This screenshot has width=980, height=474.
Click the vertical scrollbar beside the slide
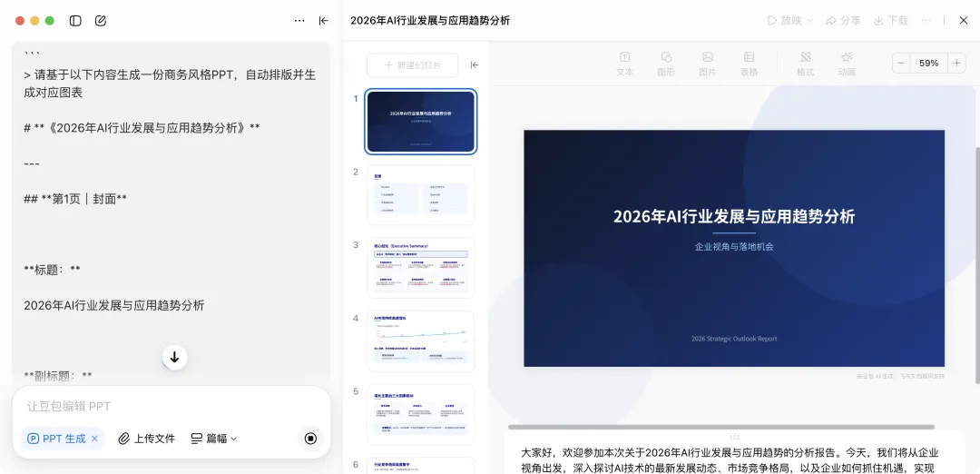click(977, 264)
